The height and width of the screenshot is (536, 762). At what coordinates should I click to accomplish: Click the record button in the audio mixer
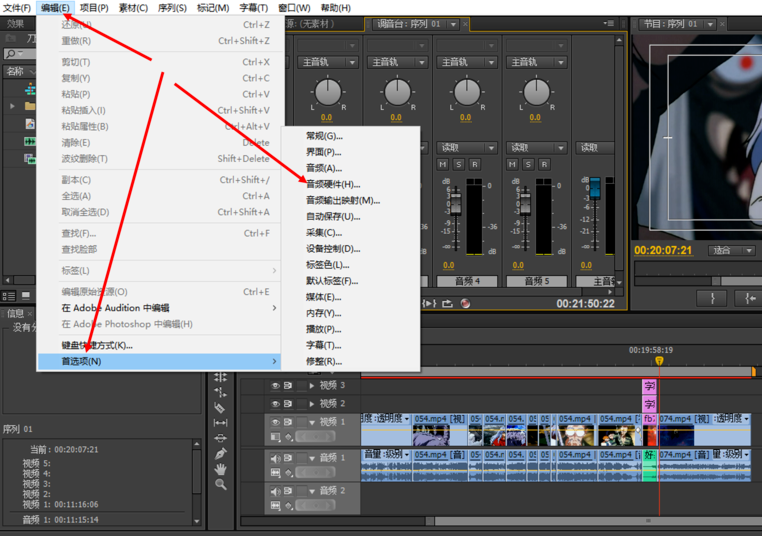pyautogui.click(x=465, y=303)
